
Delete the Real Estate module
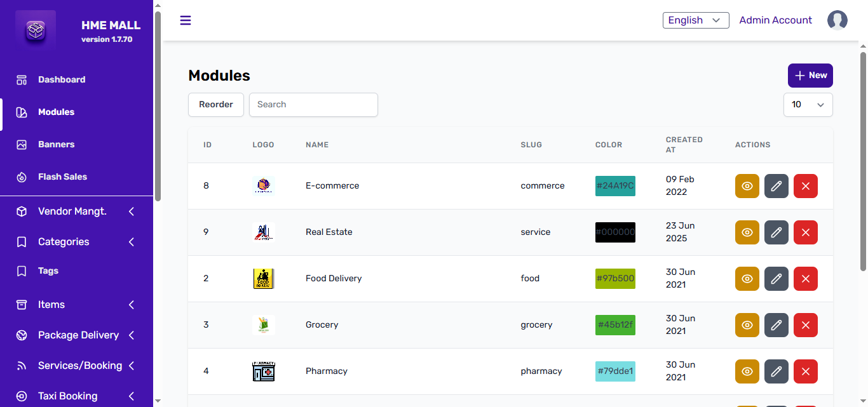(x=806, y=232)
